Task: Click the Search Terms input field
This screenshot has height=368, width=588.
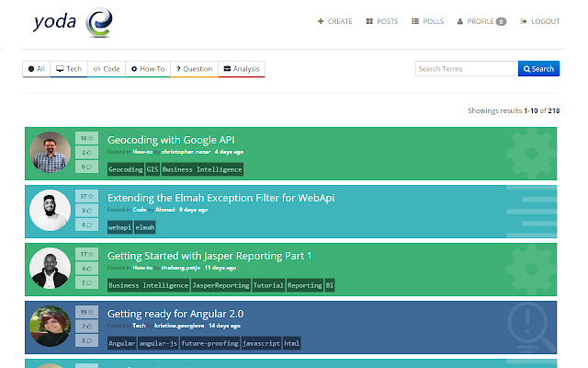Action: (x=467, y=69)
